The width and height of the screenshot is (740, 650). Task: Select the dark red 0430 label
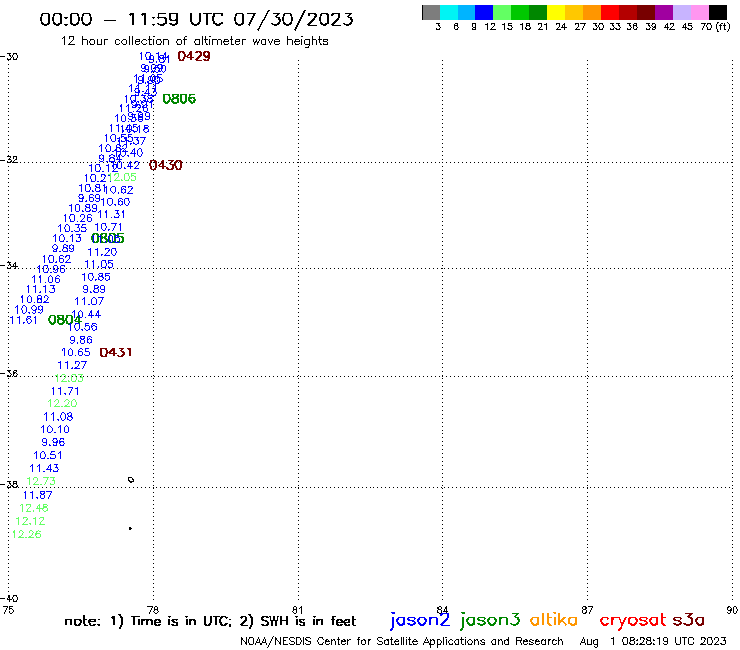(166, 165)
